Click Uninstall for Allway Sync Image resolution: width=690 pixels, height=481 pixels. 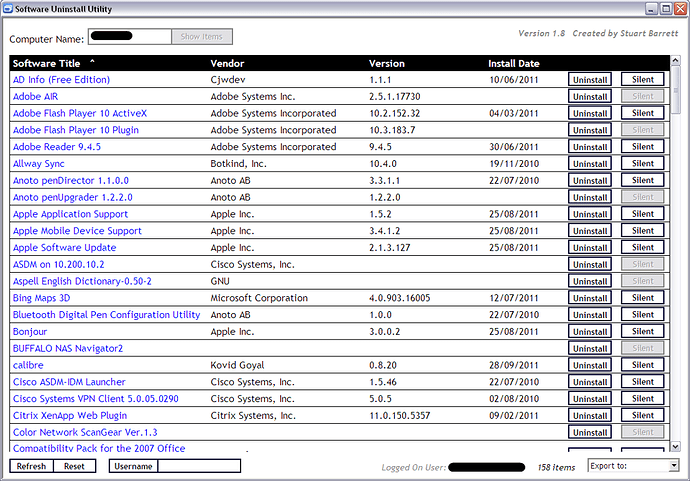[590, 164]
